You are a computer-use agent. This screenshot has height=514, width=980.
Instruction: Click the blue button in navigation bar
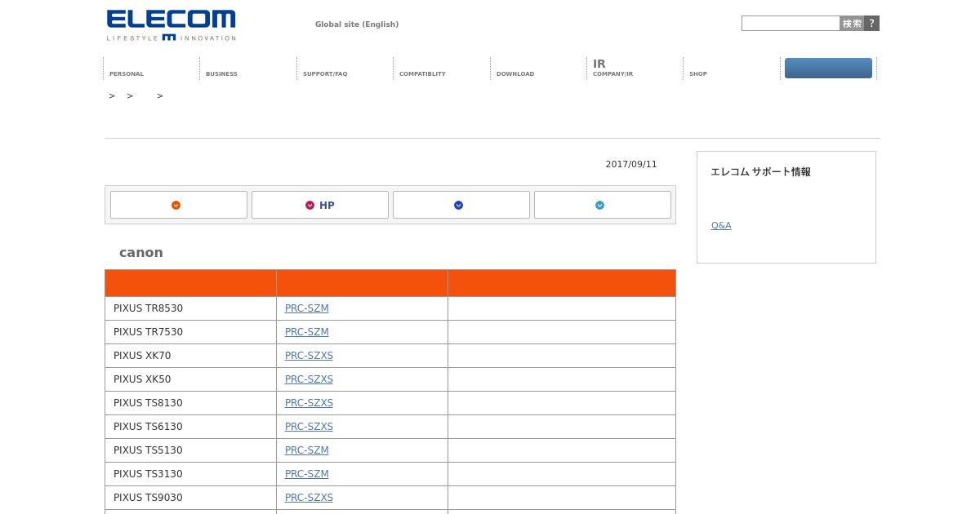coord(828,69)
